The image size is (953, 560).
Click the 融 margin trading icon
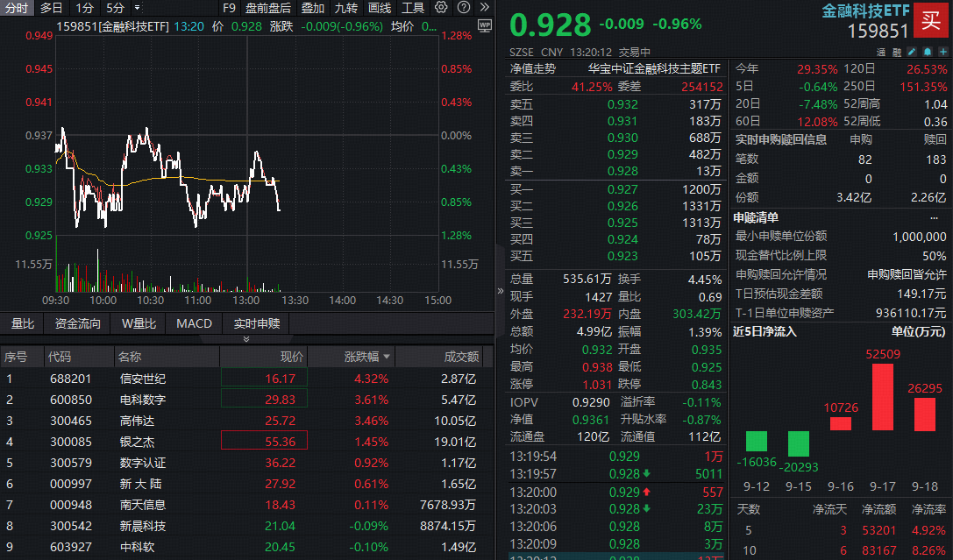pyautogui.click(x=896, y=52)
